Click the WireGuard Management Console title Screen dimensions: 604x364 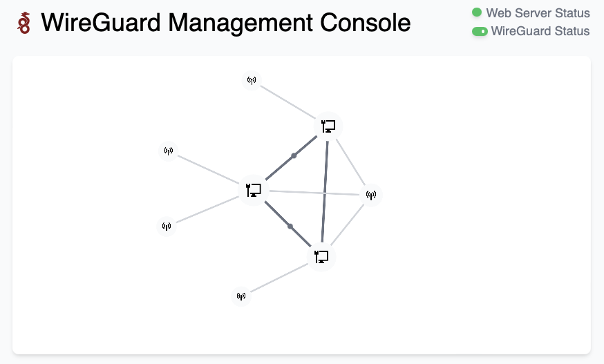pos(226,23)
